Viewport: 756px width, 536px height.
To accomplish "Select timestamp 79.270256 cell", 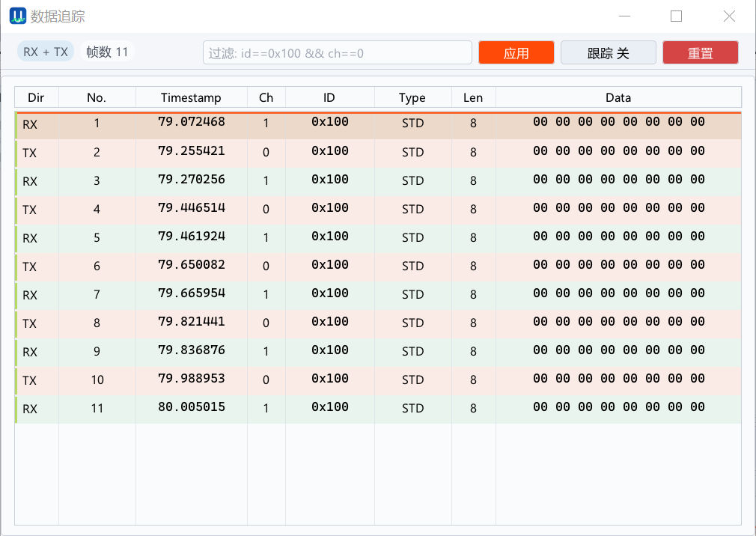I will point(192,180).
